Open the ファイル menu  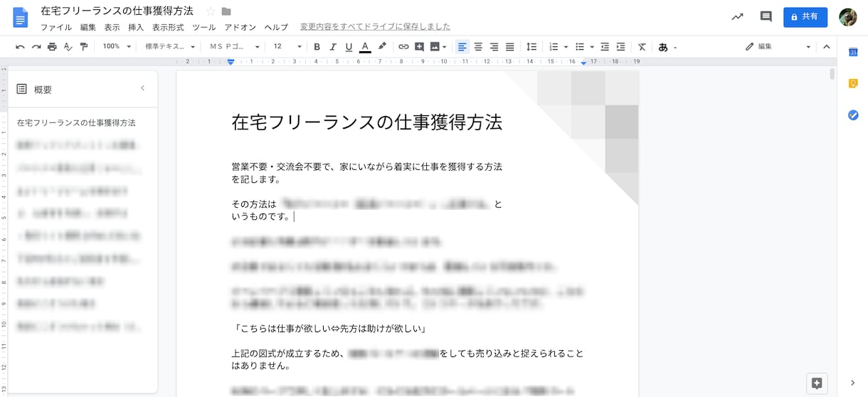point(56,27)
